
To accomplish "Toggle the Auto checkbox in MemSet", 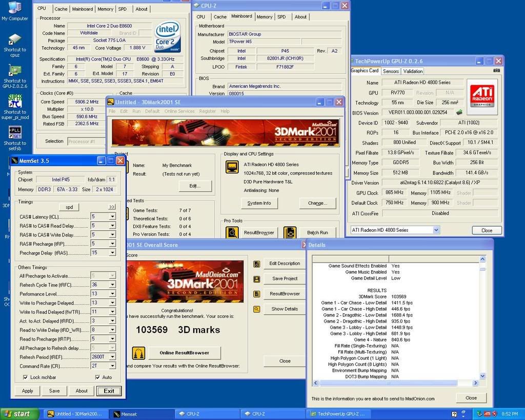I will point(97,377).
